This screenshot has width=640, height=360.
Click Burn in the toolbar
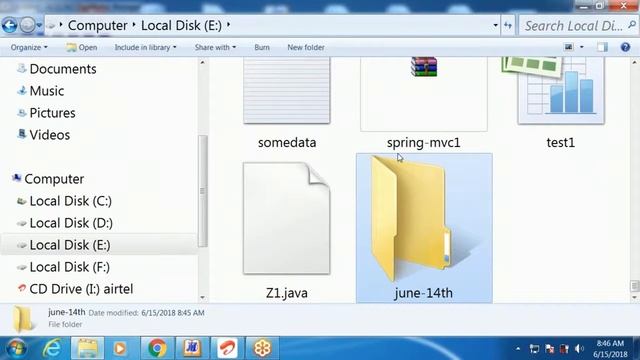coord(262,47)
